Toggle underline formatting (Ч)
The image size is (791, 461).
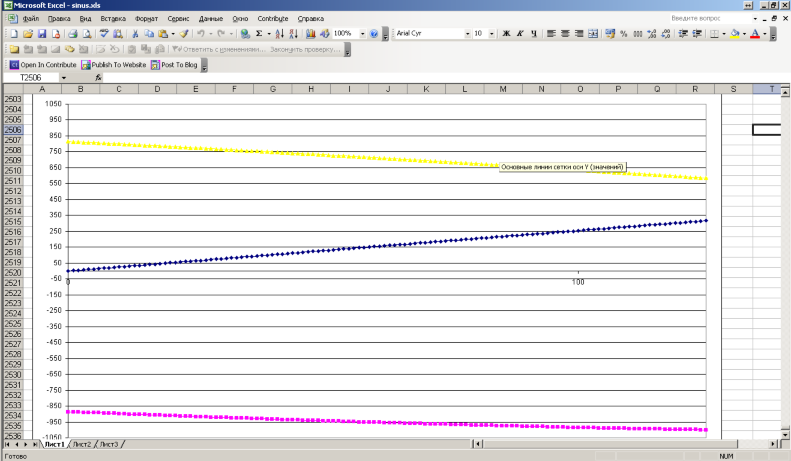click(534, 34)
